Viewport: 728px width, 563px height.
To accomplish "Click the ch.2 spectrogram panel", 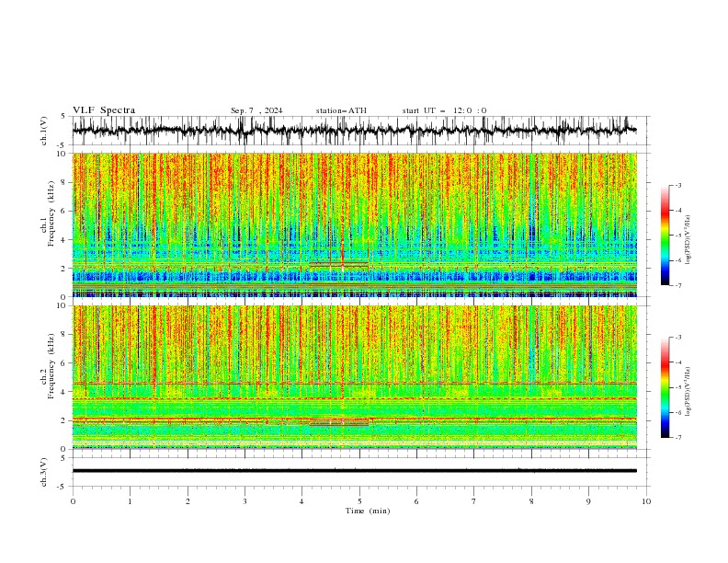I will tap(355, 377).
